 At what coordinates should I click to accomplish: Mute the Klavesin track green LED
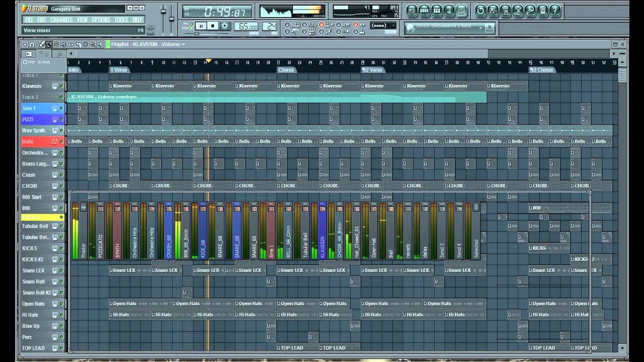(x=61, y=86)
